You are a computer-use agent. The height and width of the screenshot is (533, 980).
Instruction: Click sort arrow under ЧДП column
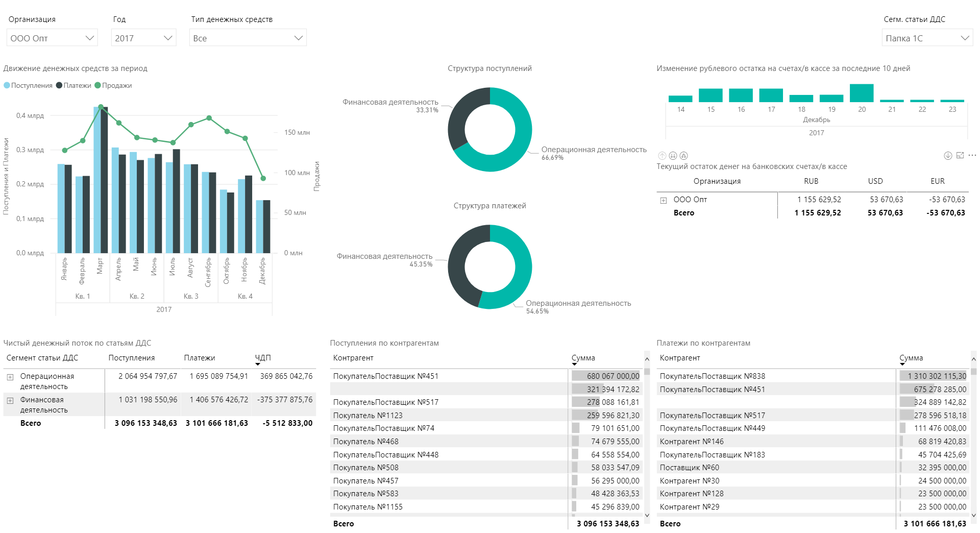pyautogui.click(x=258, y=364)
